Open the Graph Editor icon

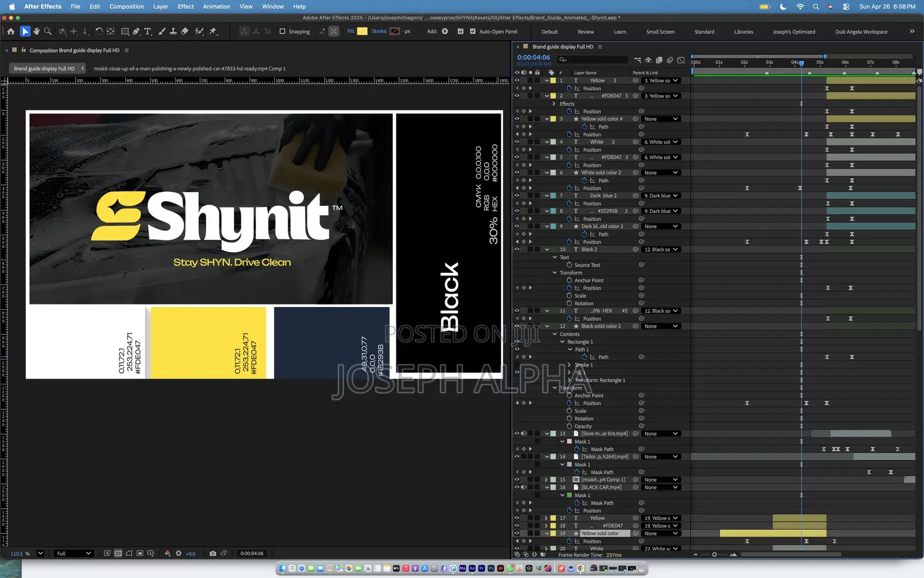pos(681,60)
